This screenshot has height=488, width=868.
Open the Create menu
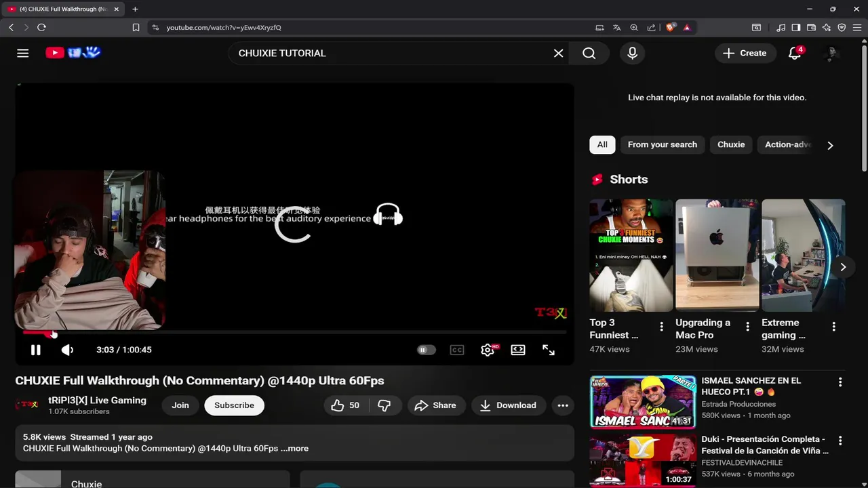[x=745, y=53]
